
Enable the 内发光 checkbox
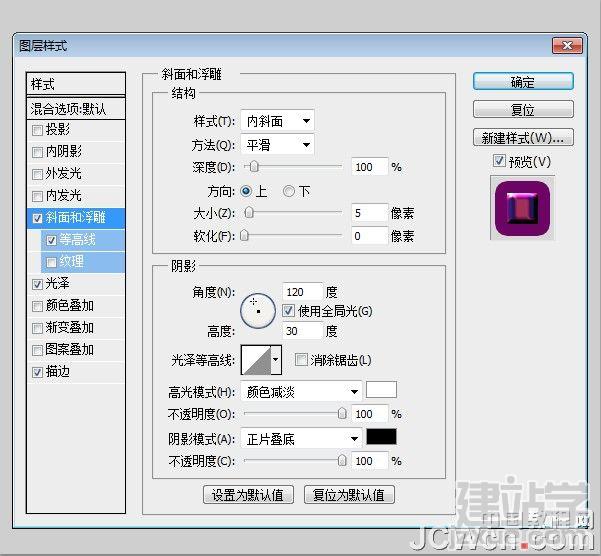(x=37, y=197)
